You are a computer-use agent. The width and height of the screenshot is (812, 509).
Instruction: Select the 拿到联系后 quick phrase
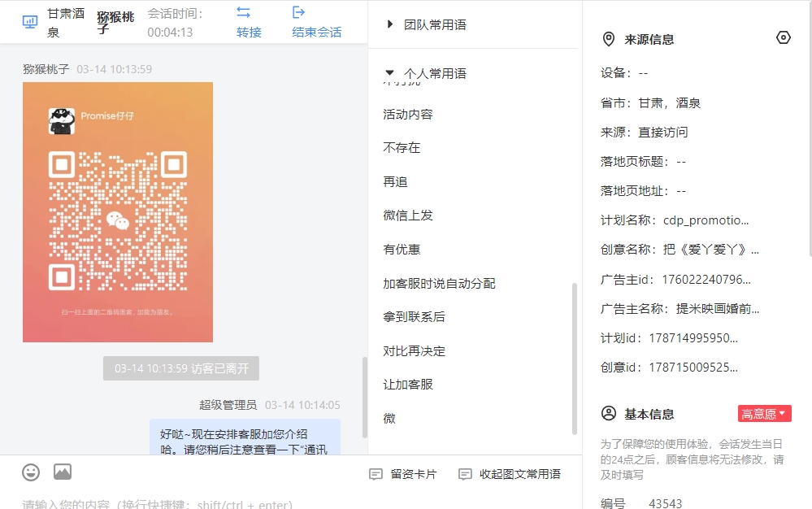coord(415,316)
